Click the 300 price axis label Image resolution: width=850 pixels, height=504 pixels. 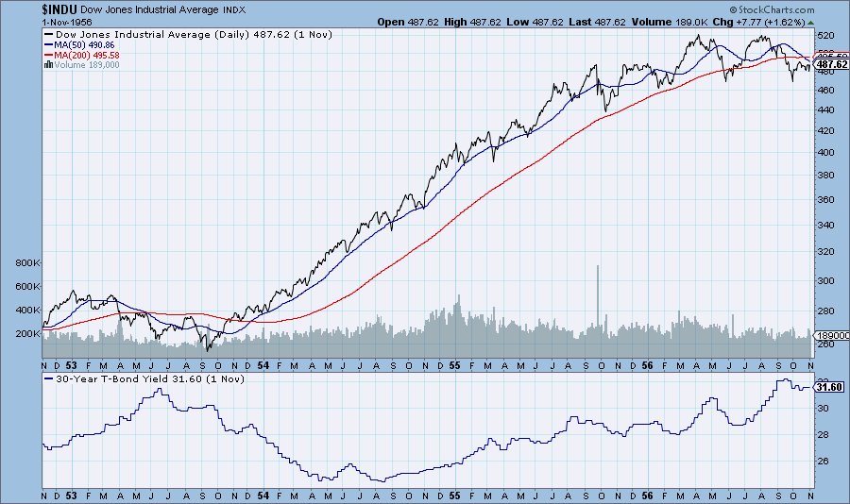click(x=825, y=280)
